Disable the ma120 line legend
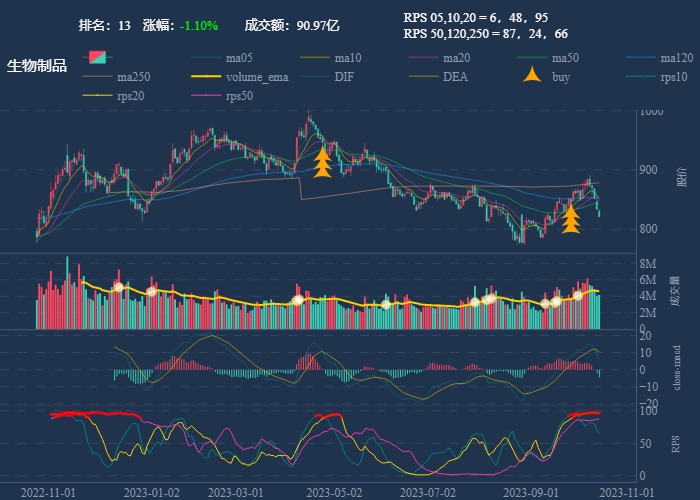 (x=660, y=58)
